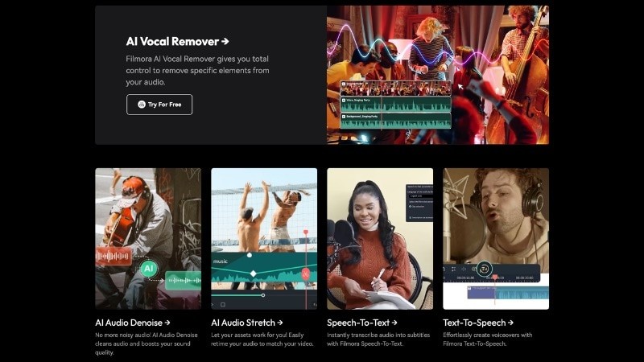Click the icon inside Try For Free button
Image resolution: width=644 pixels, height=362 pixels.
(142, 105)
